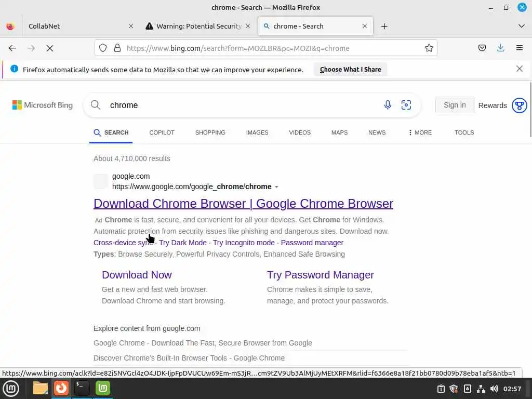This screenshot has width=532, height=399.
Task: Open clock showing 02:57
Action: click(x=512, y=389)
